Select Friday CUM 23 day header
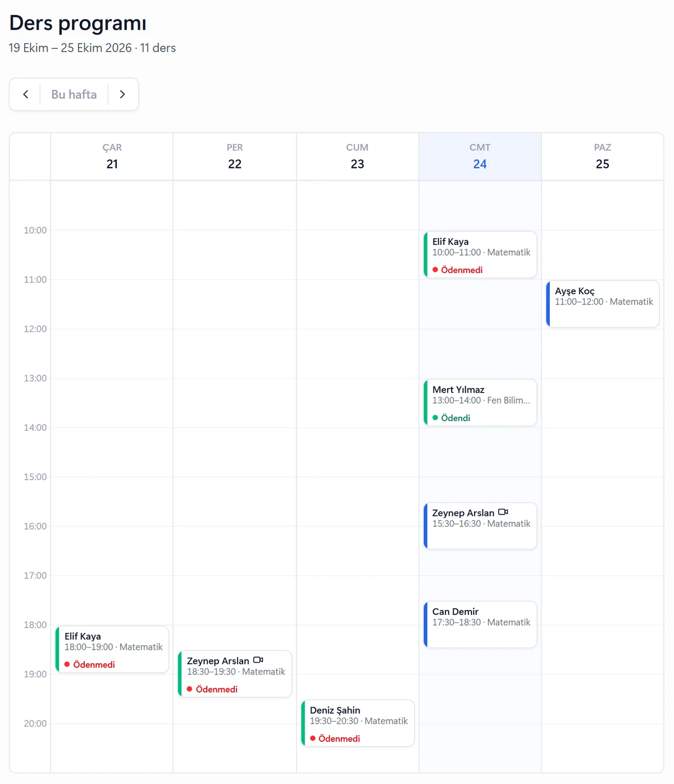 (357, 157)
